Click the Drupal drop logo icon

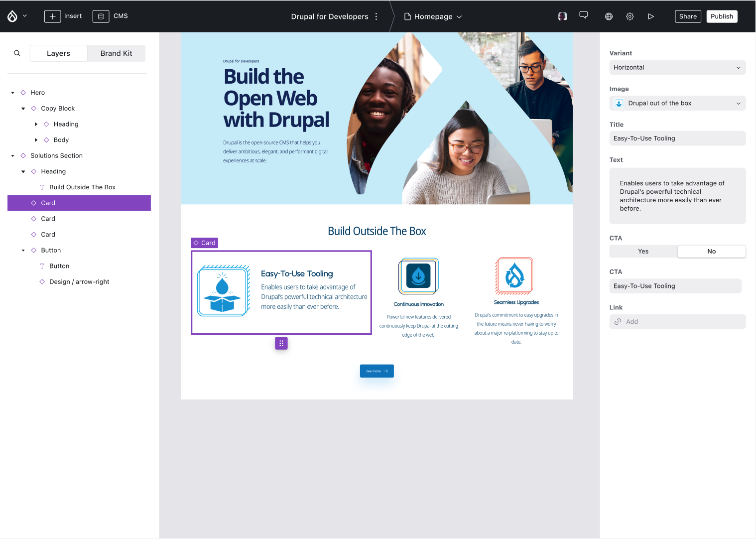click(x=12, y=16)
